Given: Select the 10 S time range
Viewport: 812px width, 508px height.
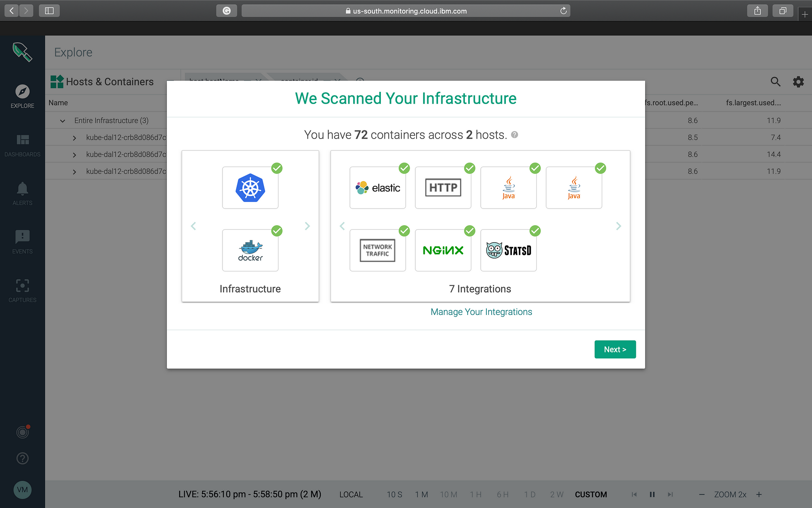Looking at the screenshot, I should (394, 495).
